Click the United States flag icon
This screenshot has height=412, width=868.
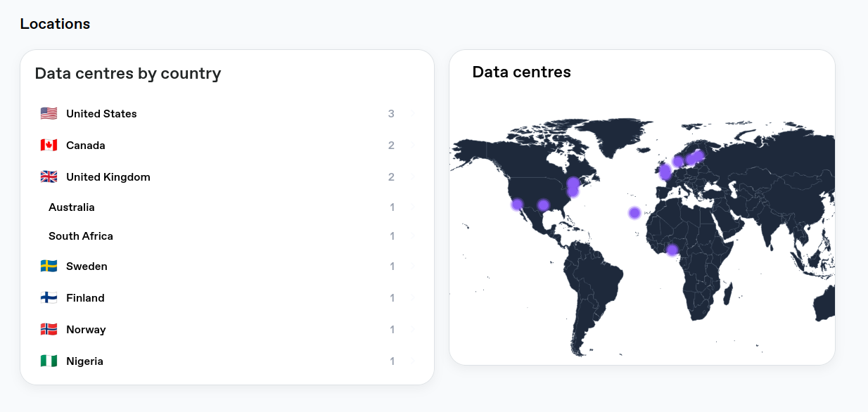[49, 113]
